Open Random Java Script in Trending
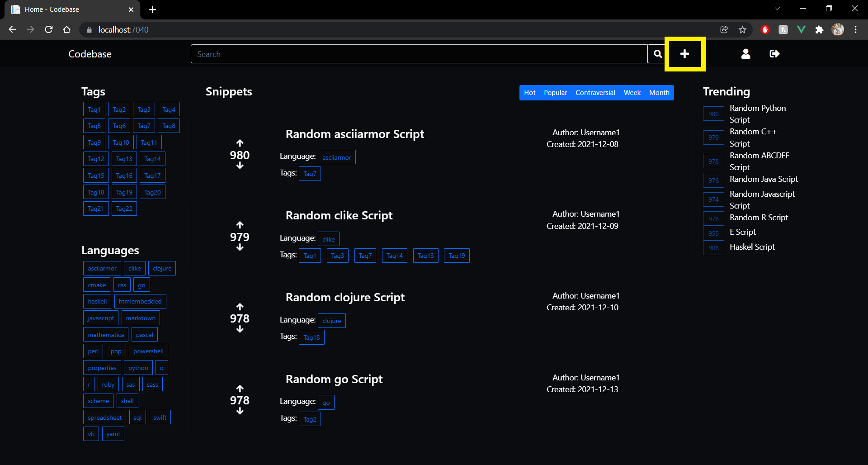Image resolution: width=868 pixels, height=465 pixels. pos(764,179)
